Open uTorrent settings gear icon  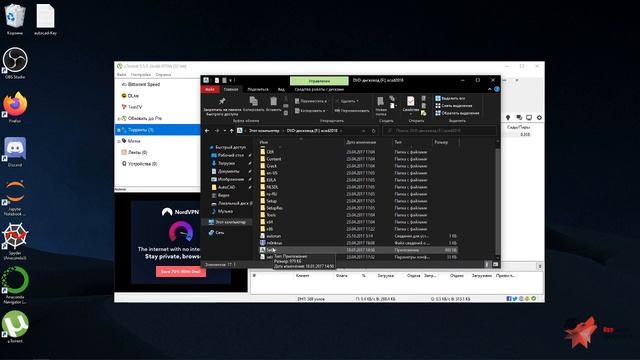[x=539, y=118]
